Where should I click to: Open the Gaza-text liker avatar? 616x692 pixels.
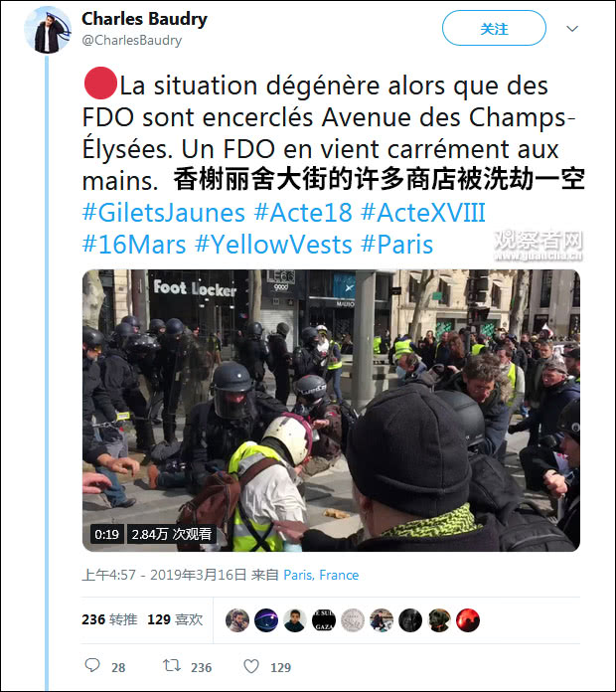tap(324, 620)
